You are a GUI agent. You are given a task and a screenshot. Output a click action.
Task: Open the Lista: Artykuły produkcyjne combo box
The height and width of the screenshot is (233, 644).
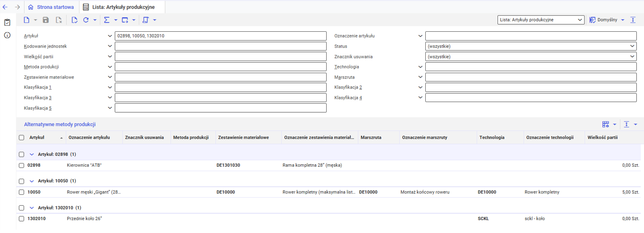click(x=541, y=20)
